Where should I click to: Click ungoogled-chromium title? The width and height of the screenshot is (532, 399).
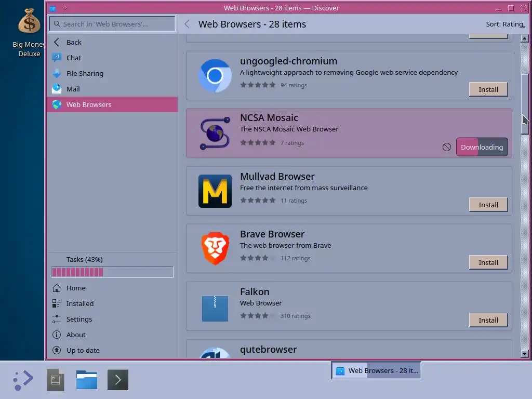[x=288, y=61]
